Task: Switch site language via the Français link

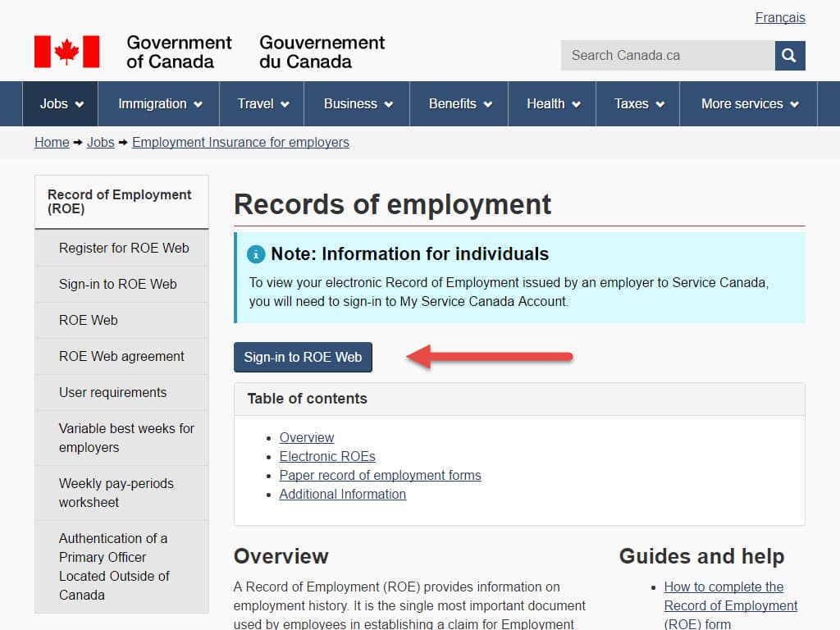Action: tap(779, 17)
